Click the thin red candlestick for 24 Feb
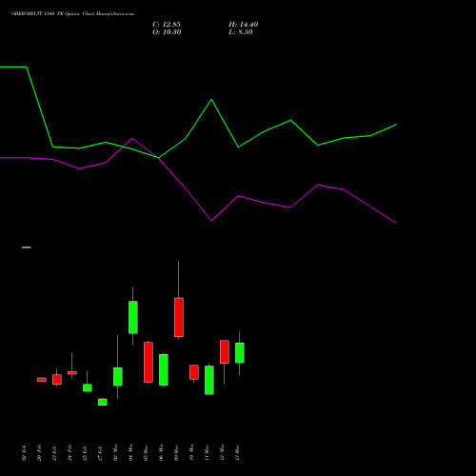 (x=72, y=373)
